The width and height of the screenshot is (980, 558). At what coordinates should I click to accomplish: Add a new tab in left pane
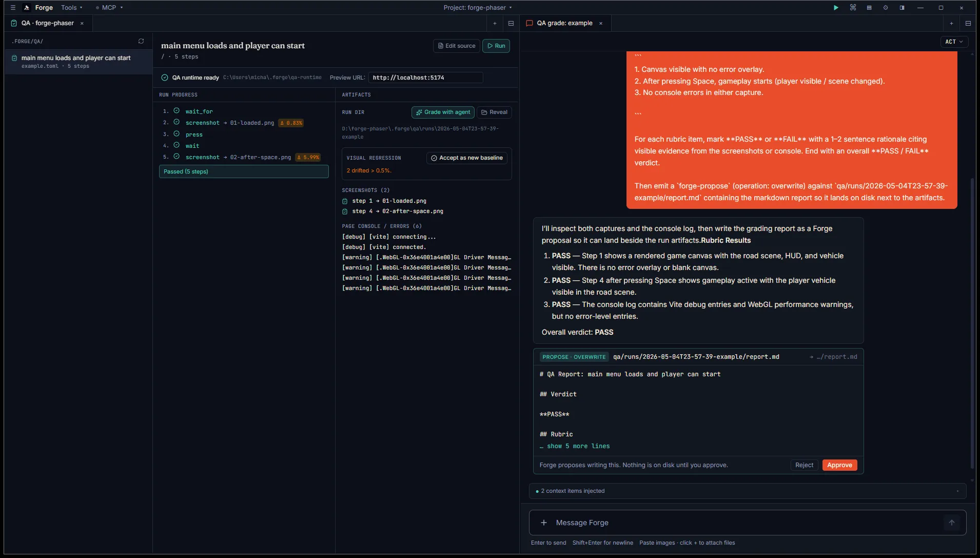point(495,23)
